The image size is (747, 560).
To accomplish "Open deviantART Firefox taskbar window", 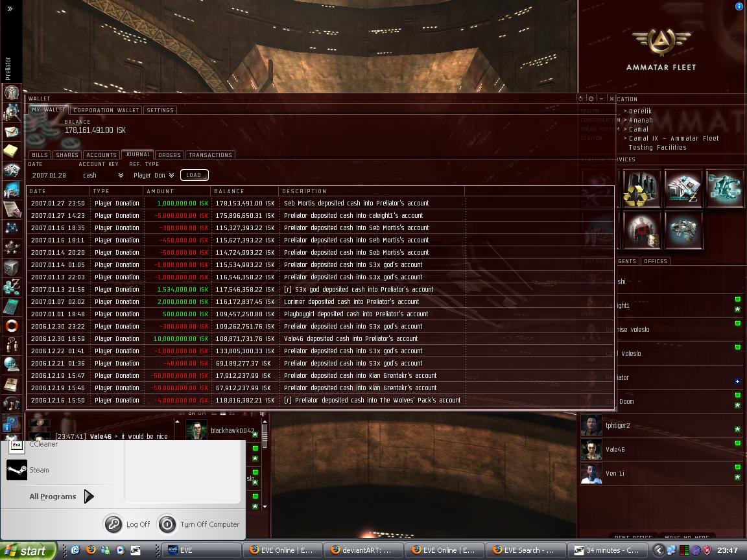I will (364, 550).
